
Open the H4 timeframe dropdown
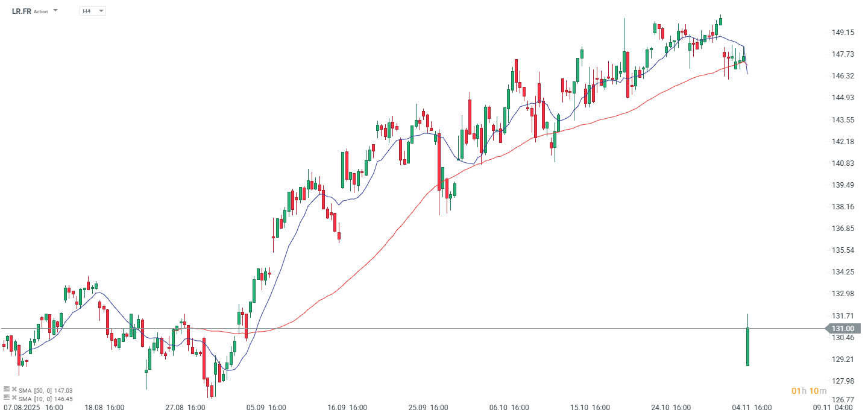(92, 11)
